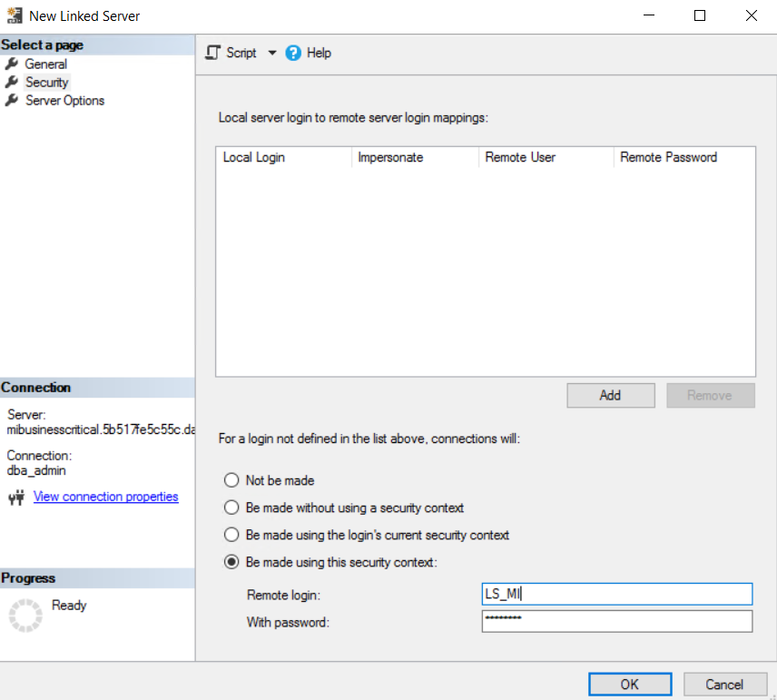Open the Script dropdown arrow

point(271,53)
